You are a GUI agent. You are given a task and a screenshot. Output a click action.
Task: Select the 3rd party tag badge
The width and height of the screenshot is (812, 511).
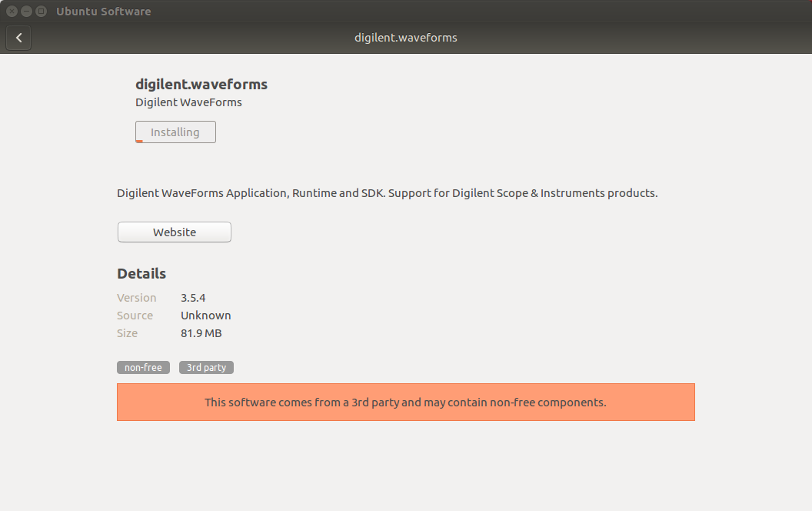[x=206, y=367]
